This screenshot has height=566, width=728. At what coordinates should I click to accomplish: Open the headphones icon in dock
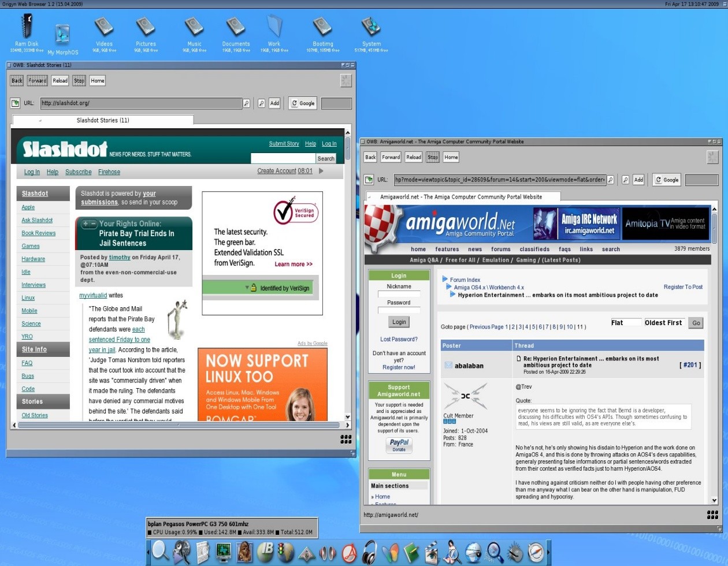click(369, 552)
